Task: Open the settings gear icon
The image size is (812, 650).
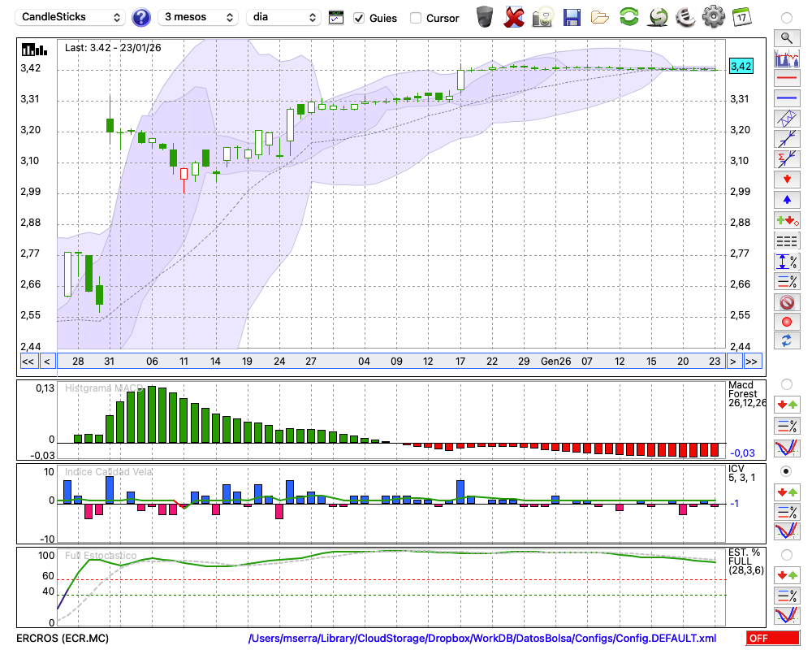Action: click(713, 17)
